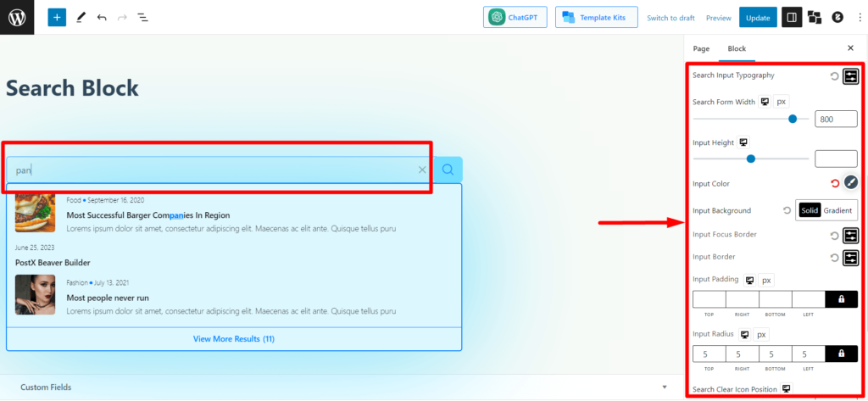
Task: Open Input Focus Border settings
Action: (850, 236)
